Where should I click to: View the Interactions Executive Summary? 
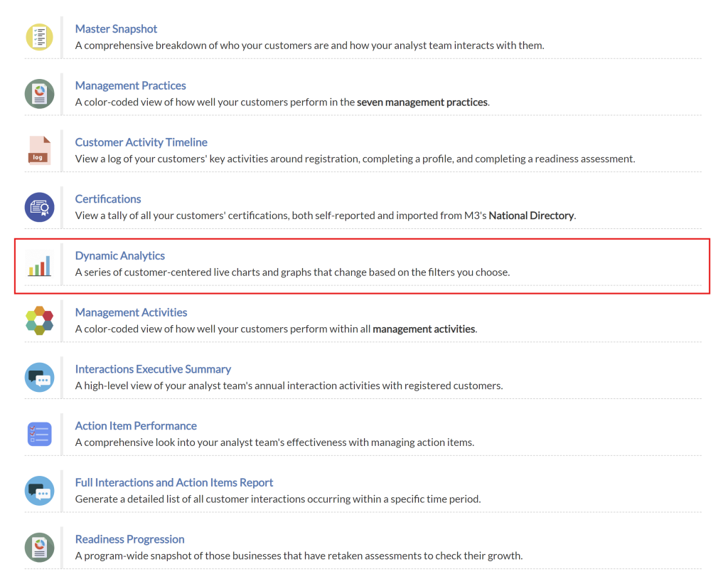tap(153, 369)
